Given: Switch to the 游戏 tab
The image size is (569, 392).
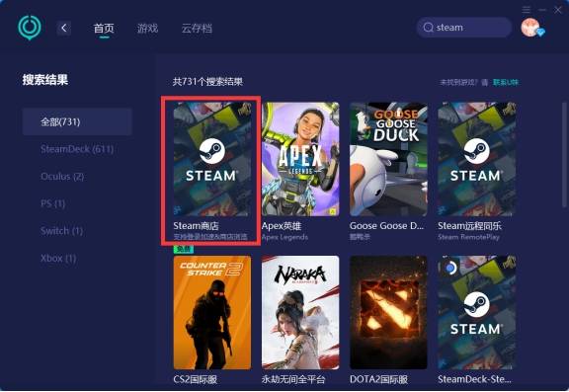Looking at the screenshot, I should pyautogui.click(x=148, y=28).
